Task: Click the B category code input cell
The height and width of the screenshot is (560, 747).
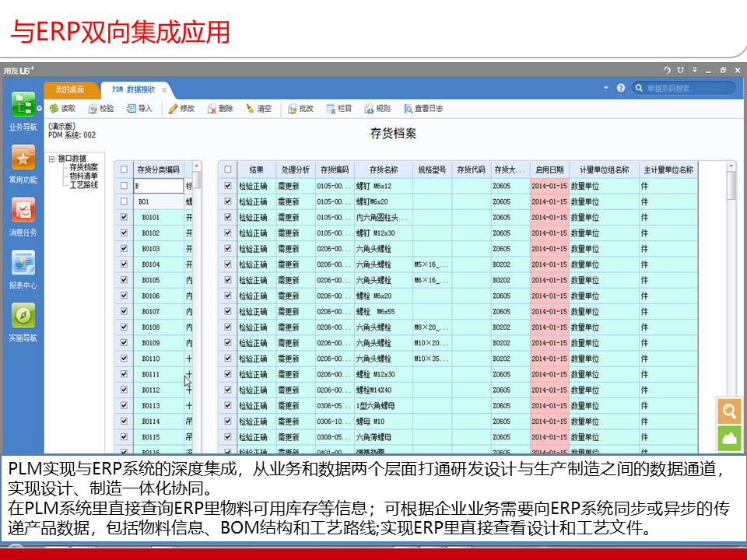Action: (158, 186)
